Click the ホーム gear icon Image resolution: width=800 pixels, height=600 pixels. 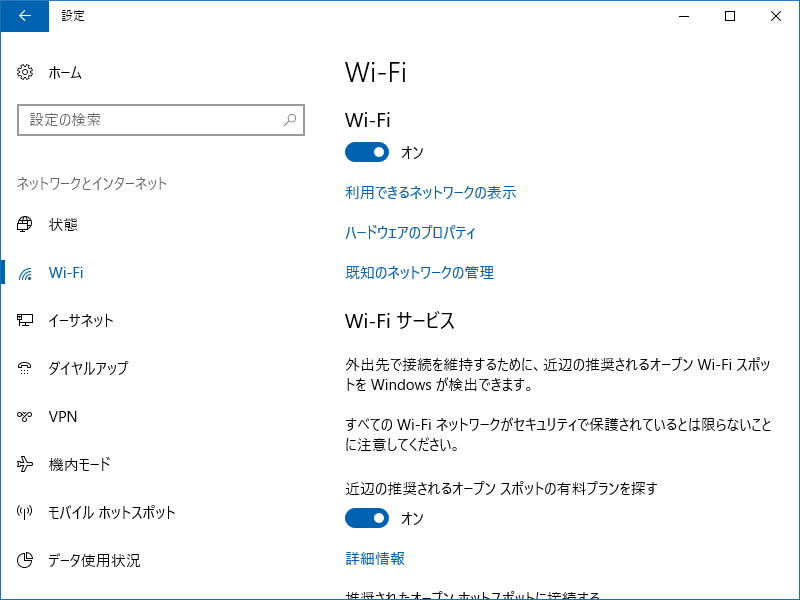[25, 72]
